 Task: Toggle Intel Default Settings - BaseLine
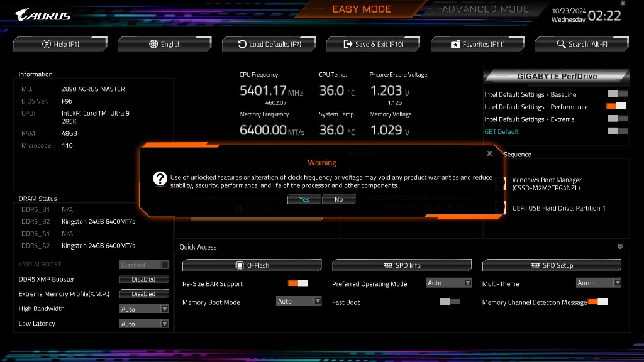618,94
